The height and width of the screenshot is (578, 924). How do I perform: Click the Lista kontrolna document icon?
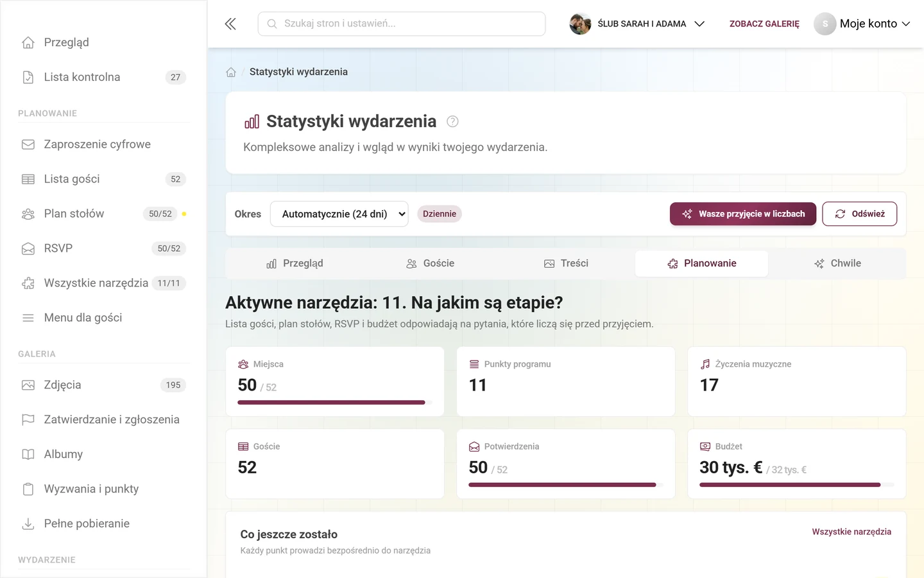click(x=28, y=77)
